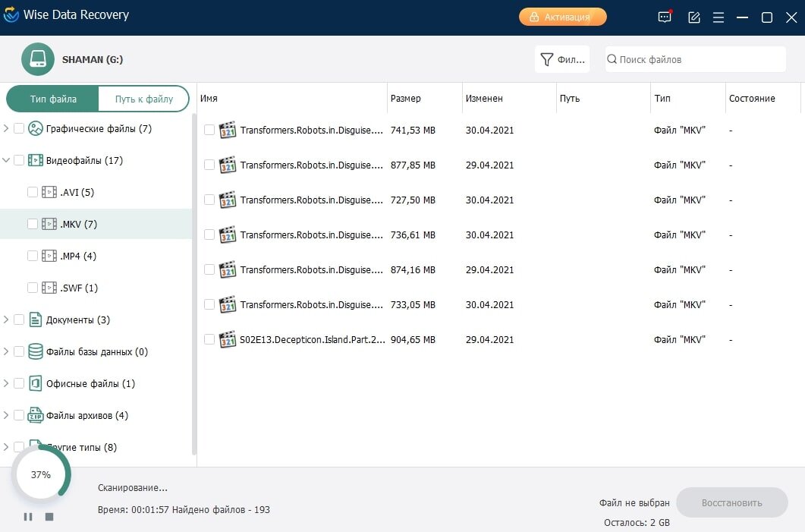Click the media icon of 874,16 MB file
This screenshot has width=805, height=532.
click(228, 269)
